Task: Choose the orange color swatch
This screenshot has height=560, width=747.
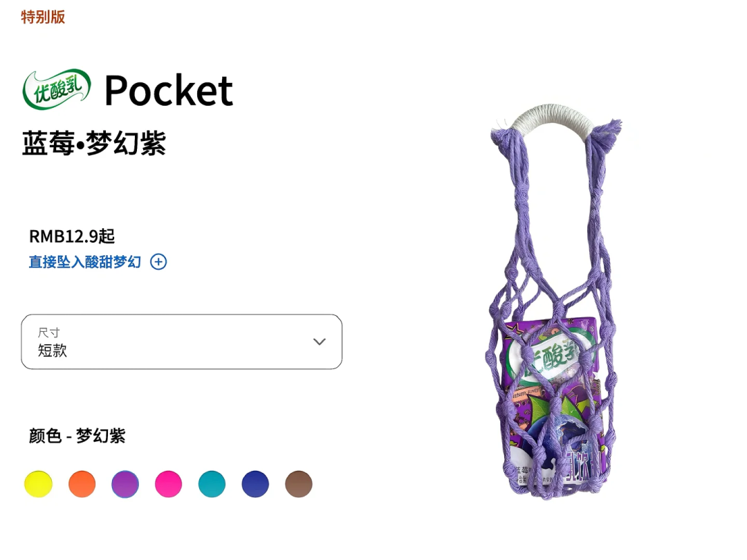Action: click(82, 484)
